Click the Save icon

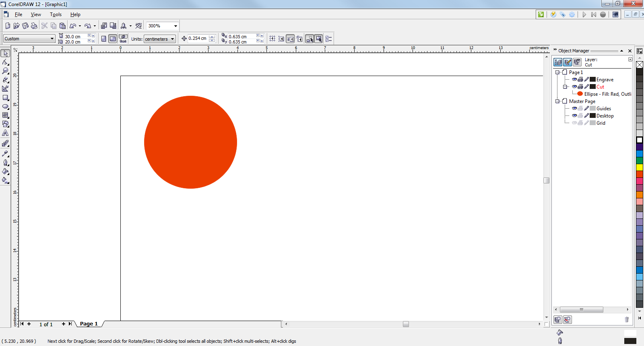pos(25,26)
